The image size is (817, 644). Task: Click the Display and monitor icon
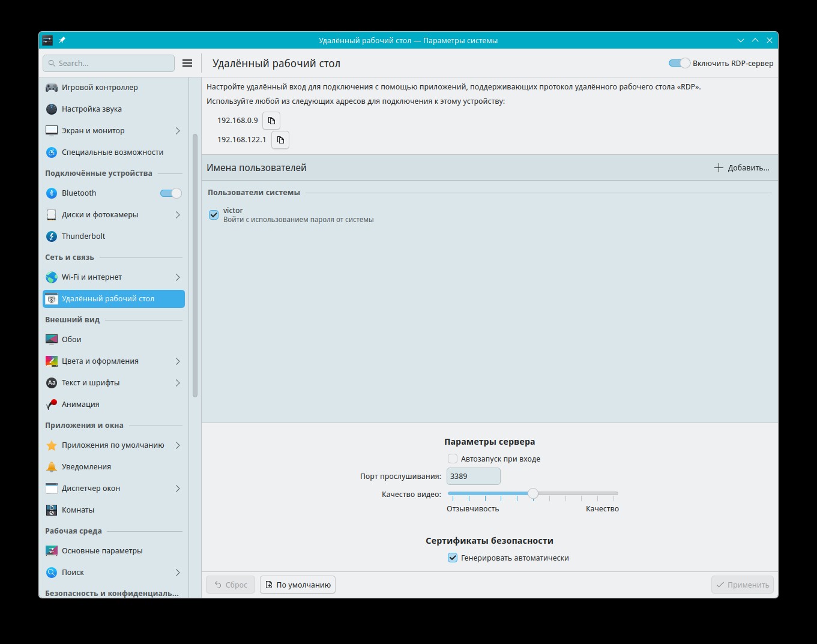(52, 131)
